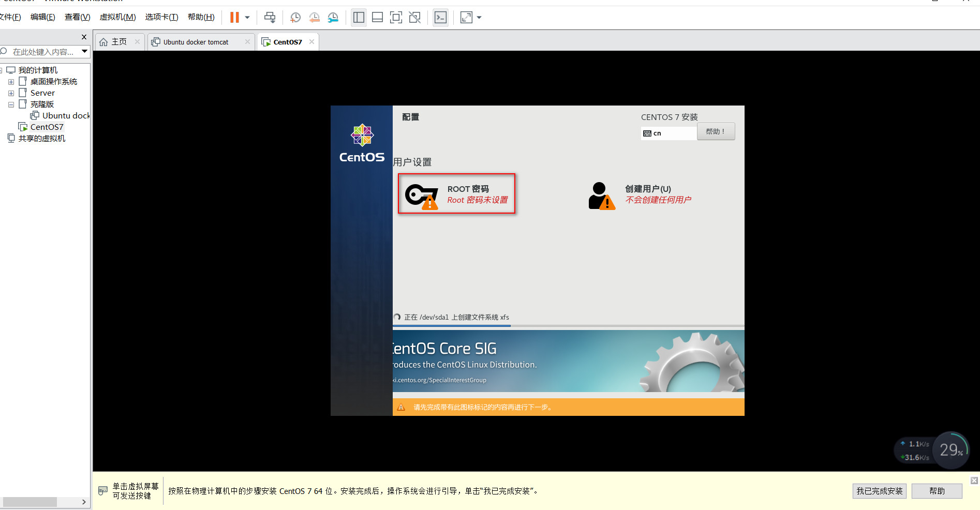Click the CentOS logo in the installer
Screen dimensions: 980x510
(362, 143)
